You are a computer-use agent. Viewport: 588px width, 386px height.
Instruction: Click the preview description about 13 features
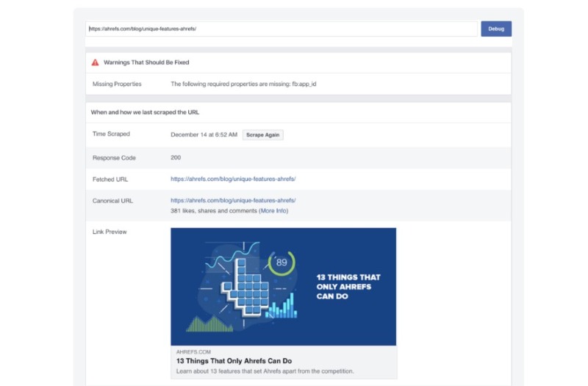click(265, 371)
